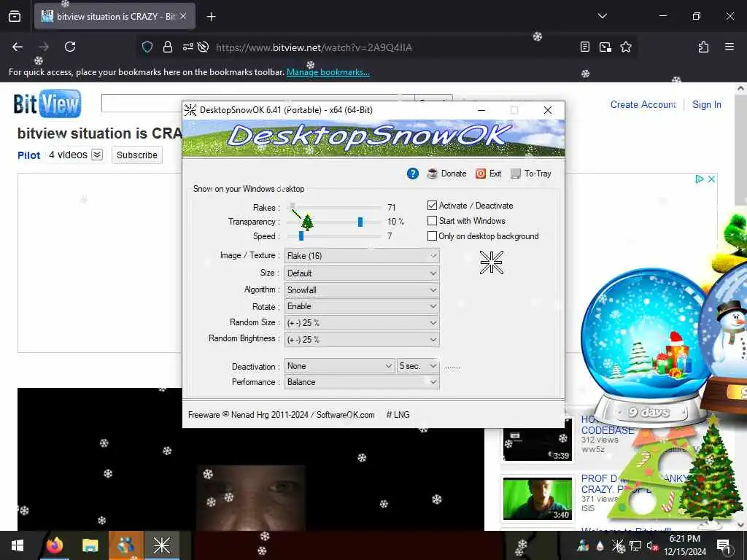
Task: Expand the Random Size dropdown
Action: point(362,323)
